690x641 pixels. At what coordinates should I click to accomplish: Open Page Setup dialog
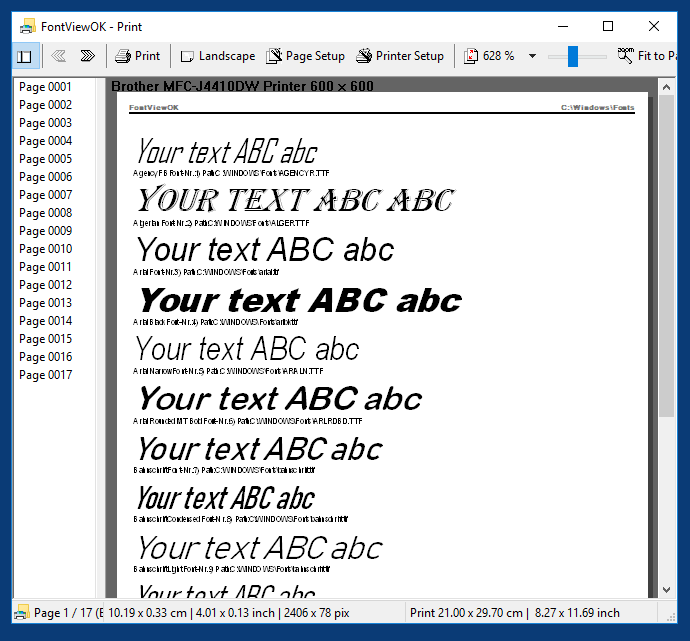tap(305, 56)
